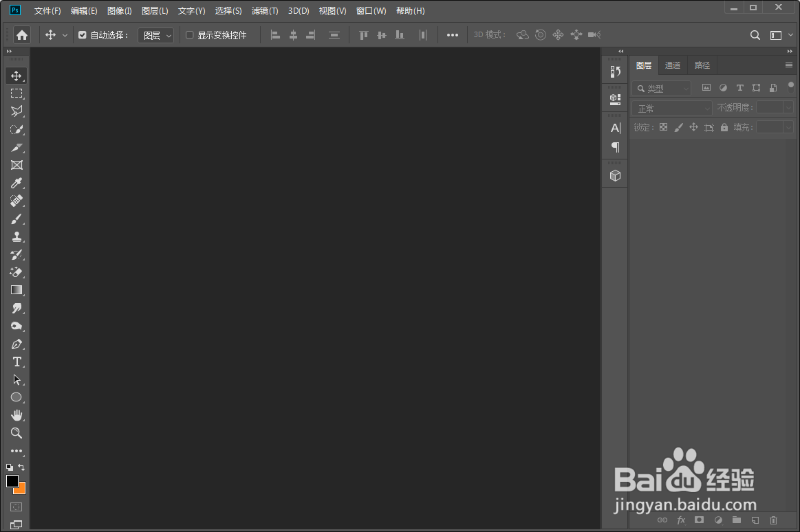Click the Home button in options bar
Screen dimensions: 800x532
[22, 35]
